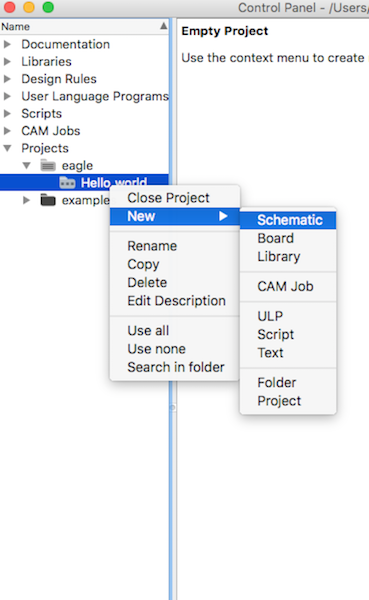369x600 pixels.
Task: Click the Hello world project folder icon
Action: pos(67,183)
